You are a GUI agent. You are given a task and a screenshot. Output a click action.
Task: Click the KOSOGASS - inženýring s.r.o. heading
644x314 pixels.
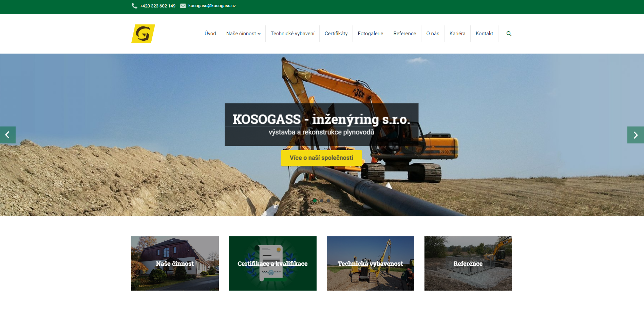321,119
